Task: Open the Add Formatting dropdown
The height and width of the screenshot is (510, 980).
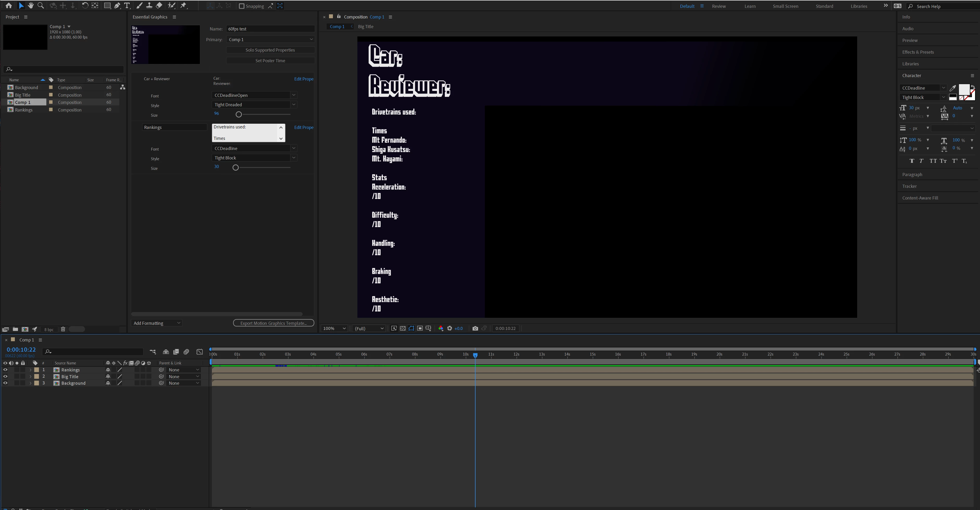Action: [157, 323]
